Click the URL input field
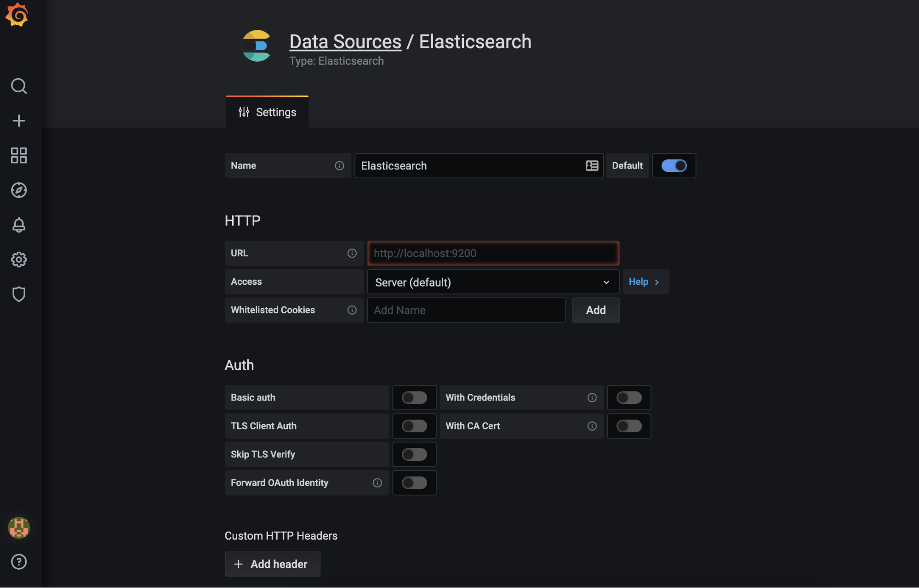 tap(493, 253)
